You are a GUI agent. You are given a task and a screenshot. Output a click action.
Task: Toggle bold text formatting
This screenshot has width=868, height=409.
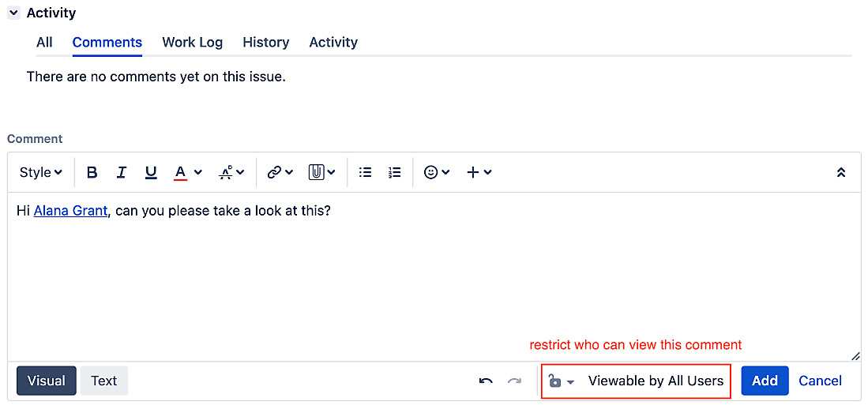click(92, 172)
